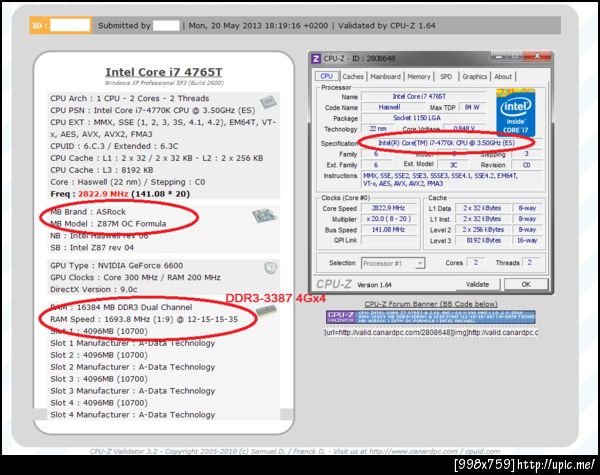Click the GPU icon beside GPU Type
Screen dimensions: 600x475
[270, 268]
